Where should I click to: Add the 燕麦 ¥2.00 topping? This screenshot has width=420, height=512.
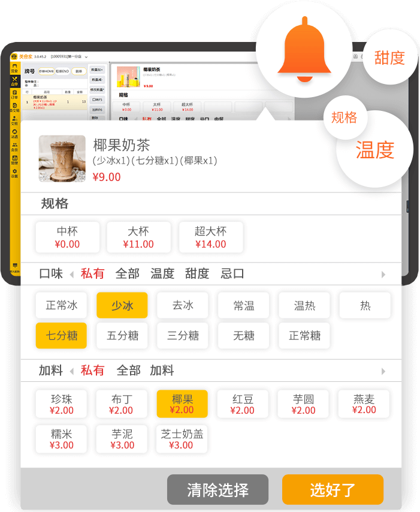click(364, 404)
